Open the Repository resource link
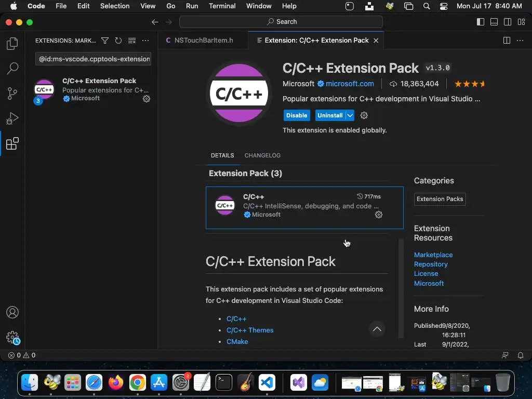 (431, 264)
